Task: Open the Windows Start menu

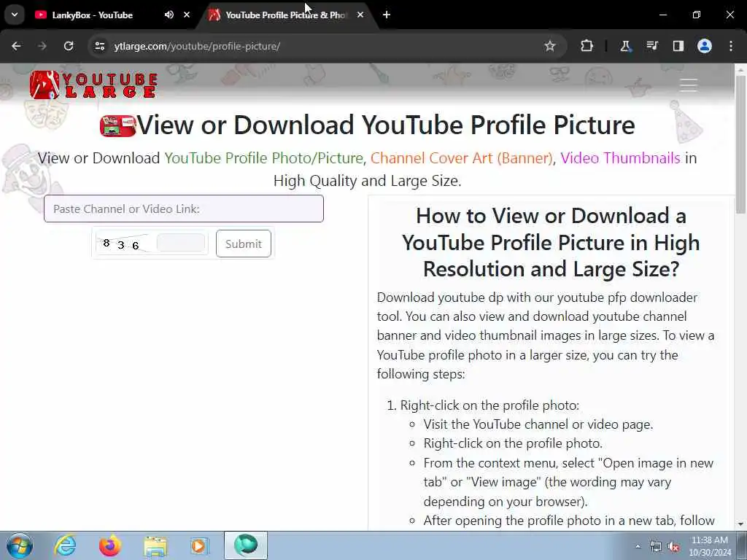Action: [20, 545]
